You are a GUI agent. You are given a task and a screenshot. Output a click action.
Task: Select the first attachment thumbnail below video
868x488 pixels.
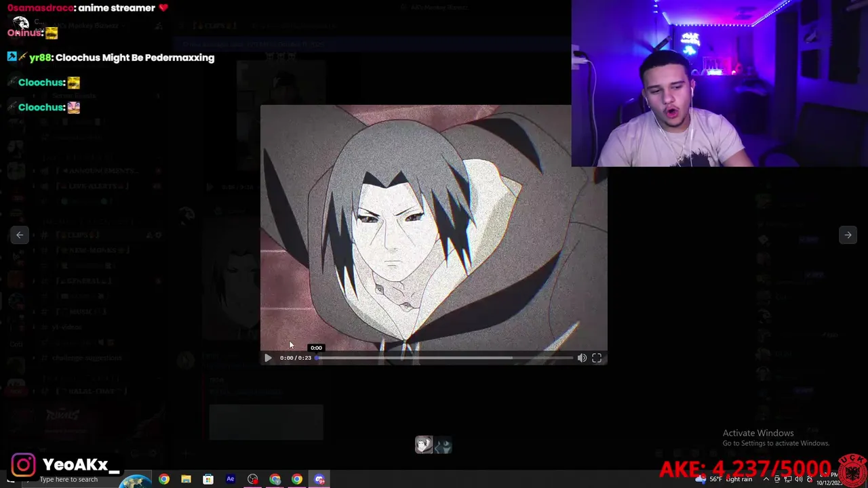pyautogui.click(x=424, y=445)
